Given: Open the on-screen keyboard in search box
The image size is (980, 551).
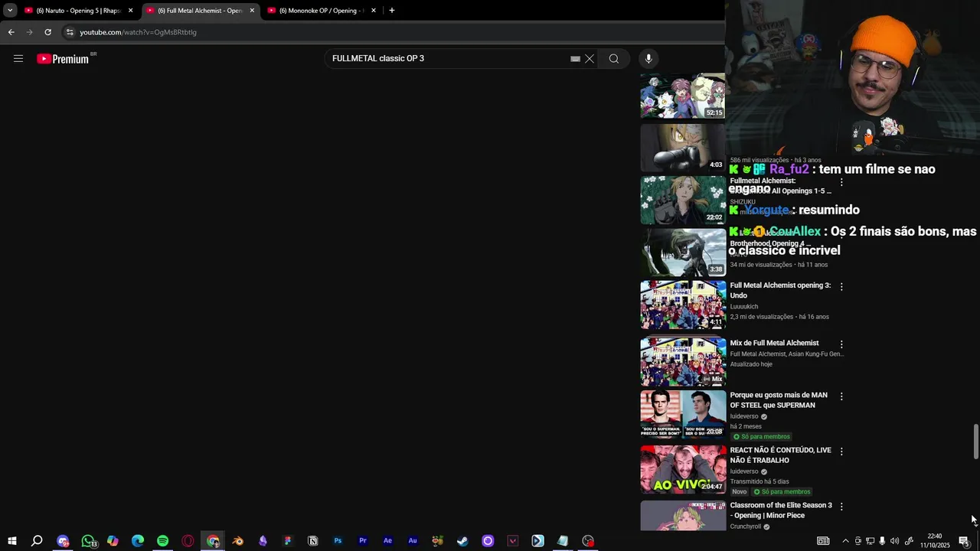Looking at the screenshot, I should pyautogui.click(x=575, y=59).
